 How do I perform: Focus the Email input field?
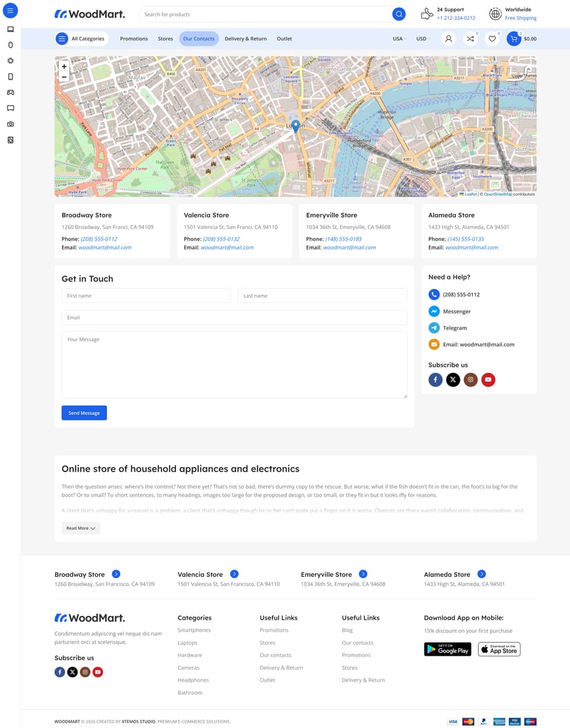point(234,318)
